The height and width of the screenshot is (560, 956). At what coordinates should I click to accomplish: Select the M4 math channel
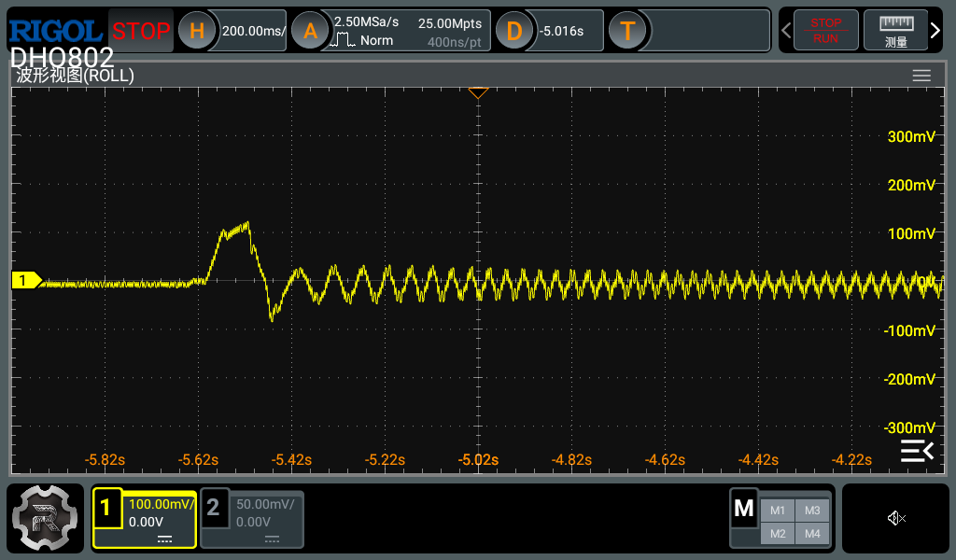pyautogui.click(x=812, y=534)
